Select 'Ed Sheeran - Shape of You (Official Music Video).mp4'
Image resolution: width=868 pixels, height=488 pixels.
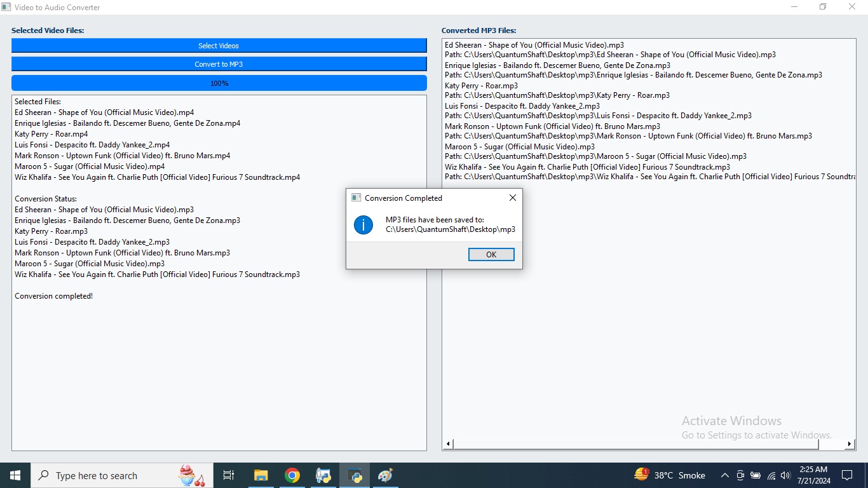[x=104, y=112]
